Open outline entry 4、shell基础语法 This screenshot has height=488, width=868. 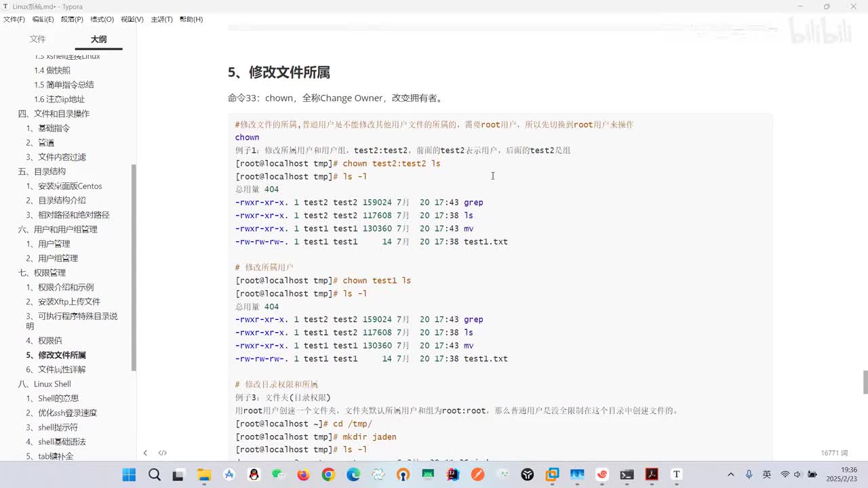[x=56, y=442]
